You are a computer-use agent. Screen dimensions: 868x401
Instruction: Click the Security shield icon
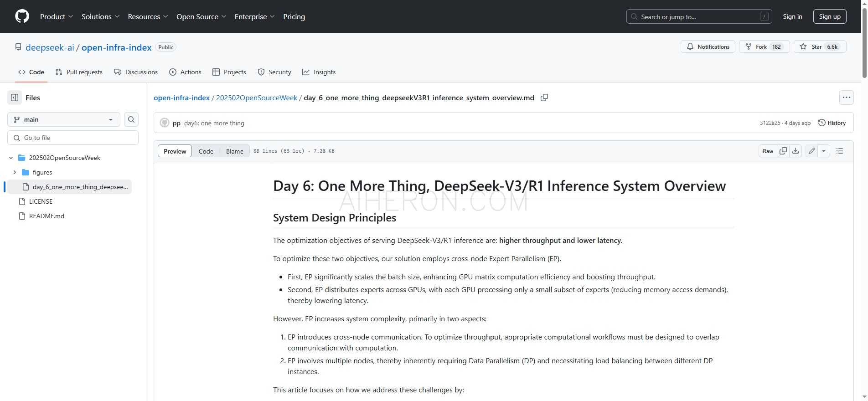(x=261, y=72)
